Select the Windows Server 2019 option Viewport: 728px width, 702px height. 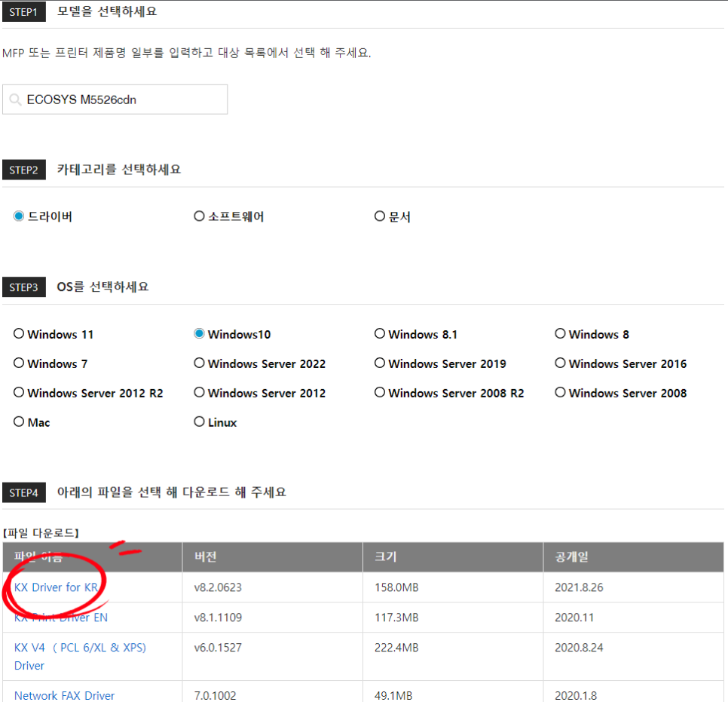380,363
